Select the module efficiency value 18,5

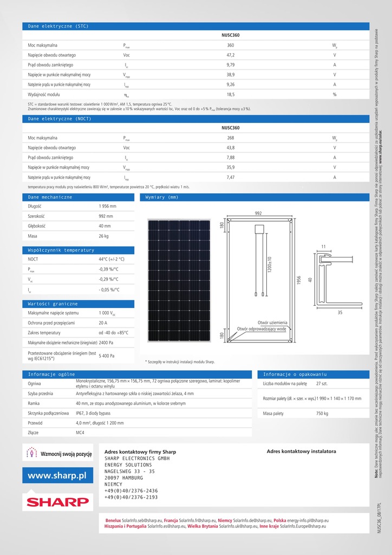[231, 94]
